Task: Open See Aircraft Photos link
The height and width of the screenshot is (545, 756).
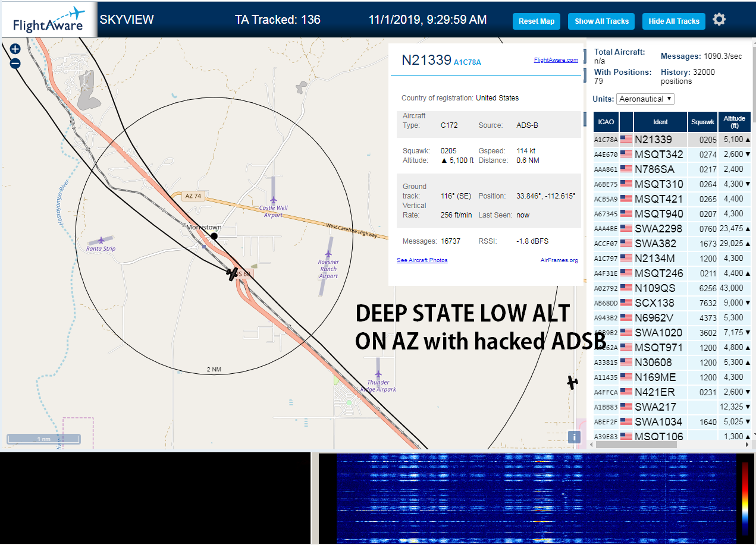Action: [x=422, y=260]
